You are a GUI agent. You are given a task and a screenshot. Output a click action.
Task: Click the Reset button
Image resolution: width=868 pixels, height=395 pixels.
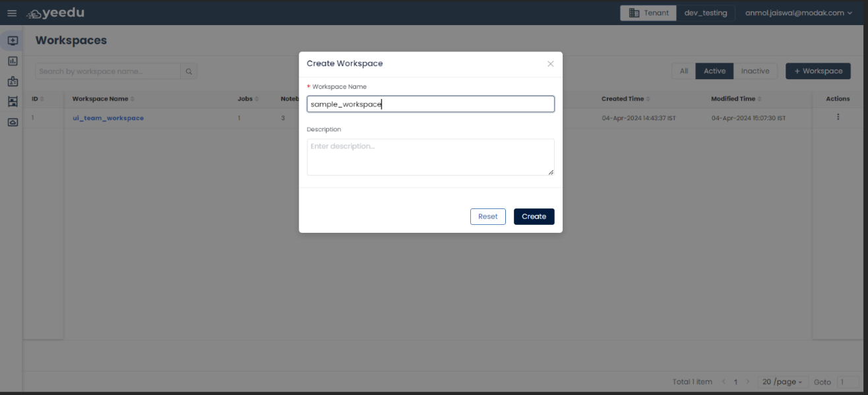488,216
